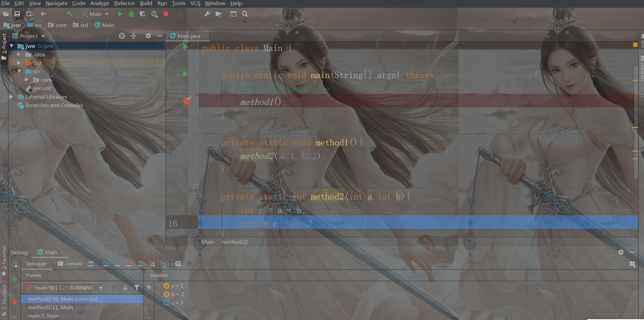Open Search Everywhere magnifier icon

[x=245, y=14]
